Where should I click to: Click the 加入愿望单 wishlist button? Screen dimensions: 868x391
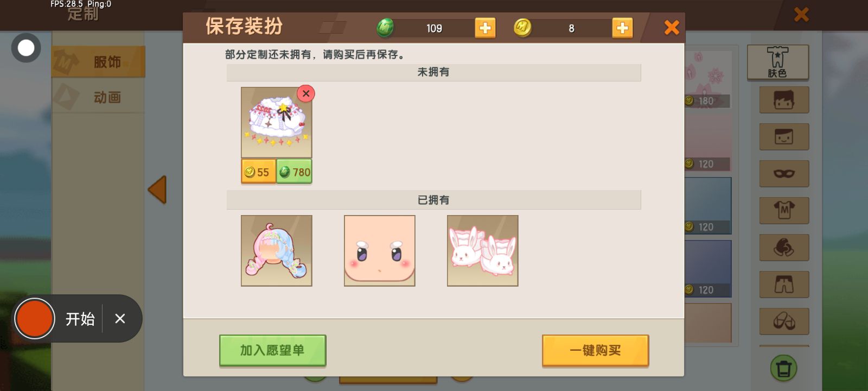coord(272,350)
